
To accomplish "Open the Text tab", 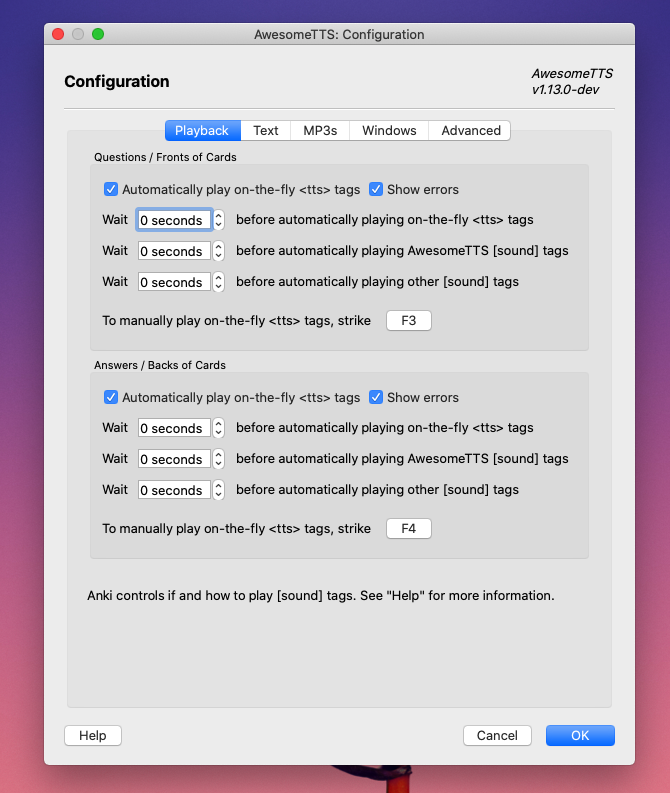I will coord(265,130).
